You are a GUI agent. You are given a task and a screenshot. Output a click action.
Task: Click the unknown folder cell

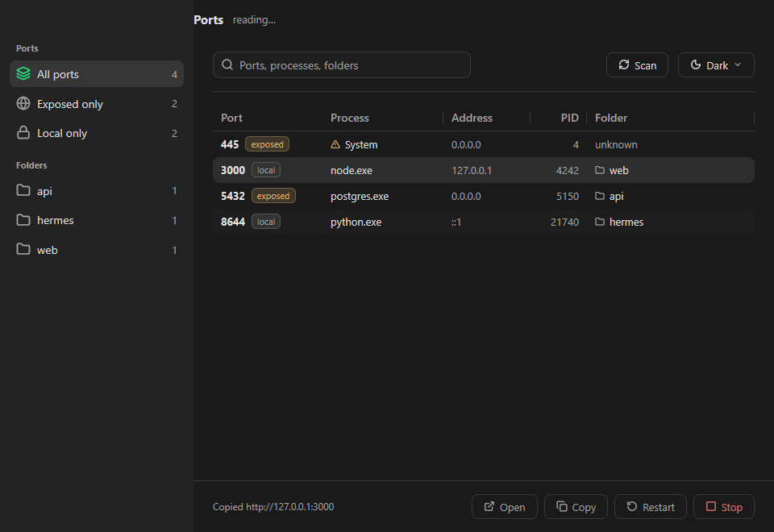coord(616,144)
